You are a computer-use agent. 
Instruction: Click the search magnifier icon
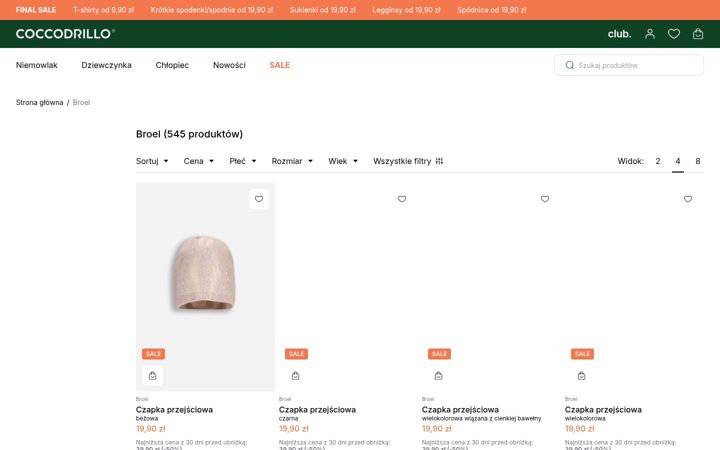tap(569, 65)
